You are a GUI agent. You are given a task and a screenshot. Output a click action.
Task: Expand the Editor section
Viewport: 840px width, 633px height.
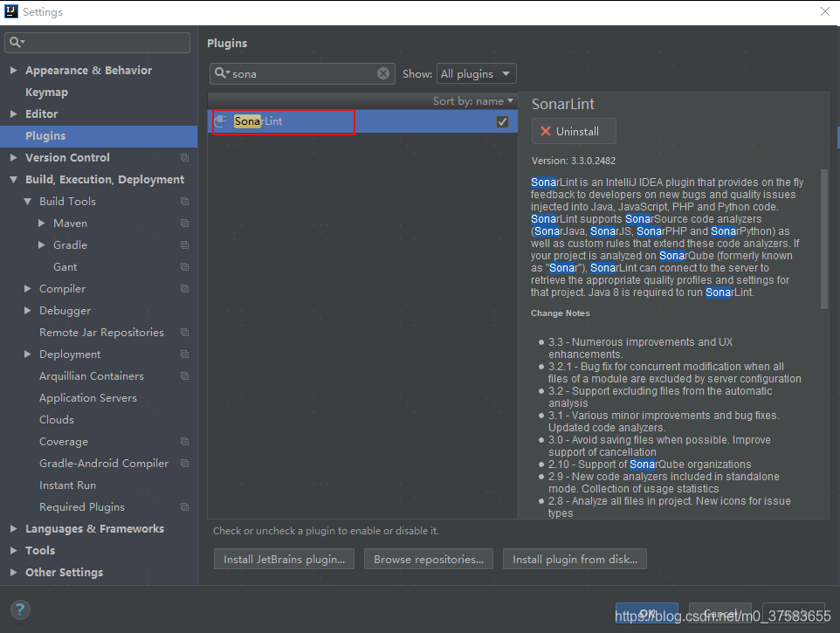[x=13, y=114]
